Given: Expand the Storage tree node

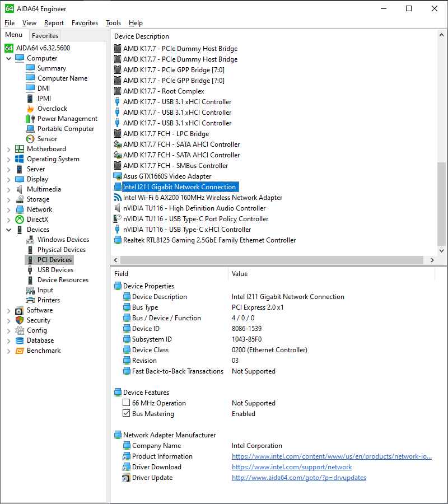Looking at the screenshot, I should tap(8, 199).
